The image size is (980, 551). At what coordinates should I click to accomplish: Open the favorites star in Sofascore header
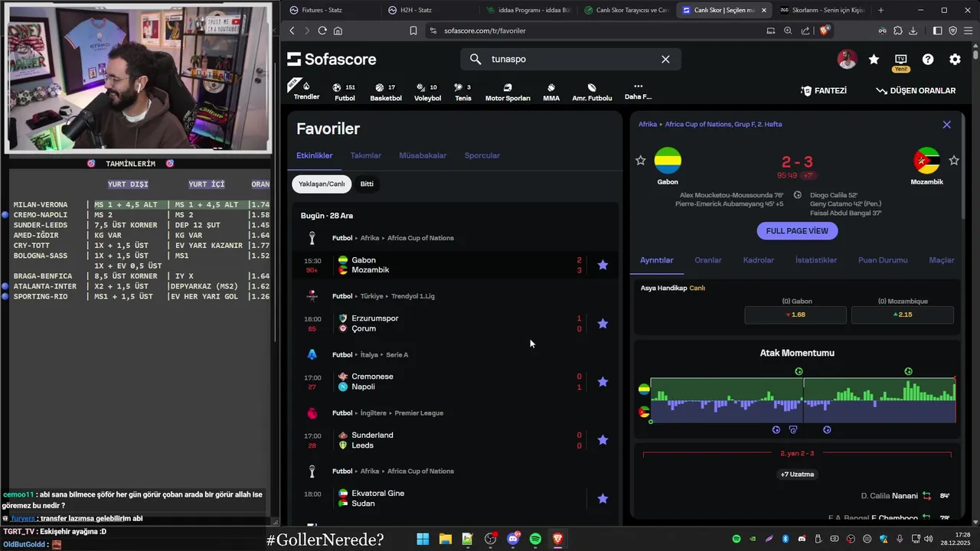click(x=874, y=60)
